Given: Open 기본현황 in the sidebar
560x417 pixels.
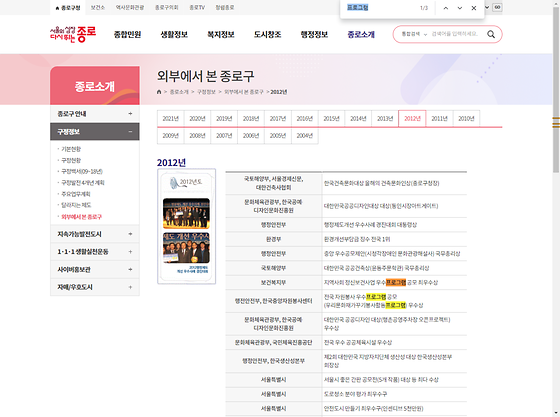Looking at the screenshot, I should click(x=71, y=149).
